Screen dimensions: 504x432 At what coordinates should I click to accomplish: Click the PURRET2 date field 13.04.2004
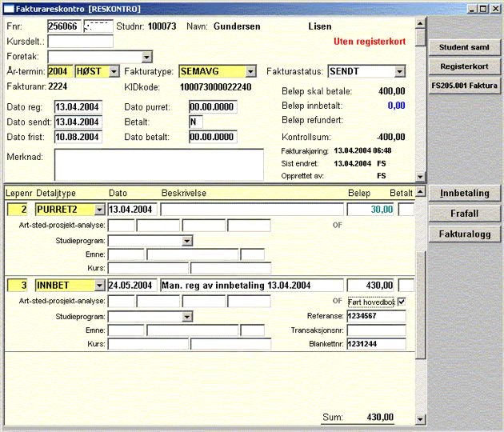132,210
